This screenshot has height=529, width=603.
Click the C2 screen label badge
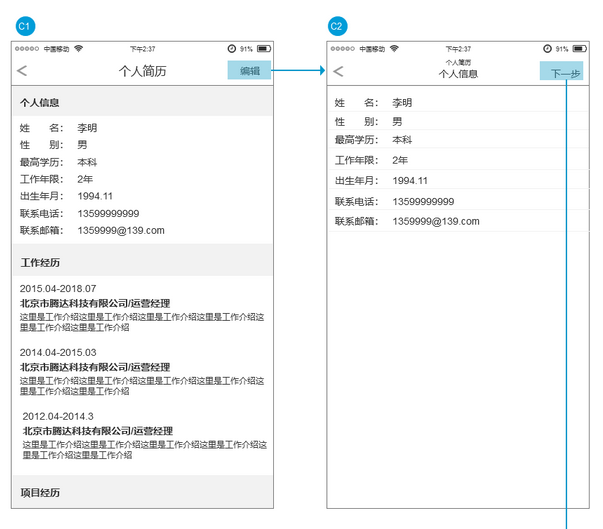point(337,25)
